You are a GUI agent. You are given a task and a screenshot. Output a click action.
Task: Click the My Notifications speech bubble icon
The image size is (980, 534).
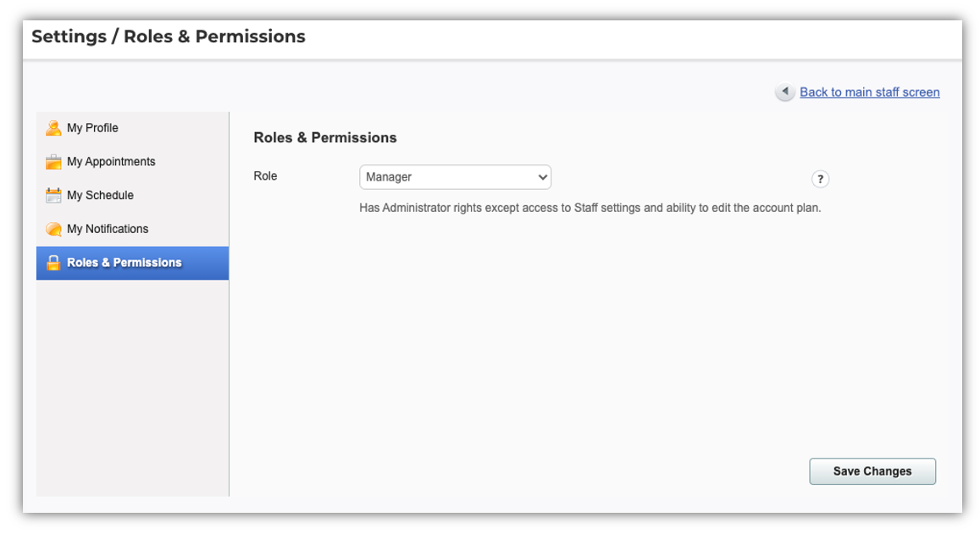click(53, 230)
